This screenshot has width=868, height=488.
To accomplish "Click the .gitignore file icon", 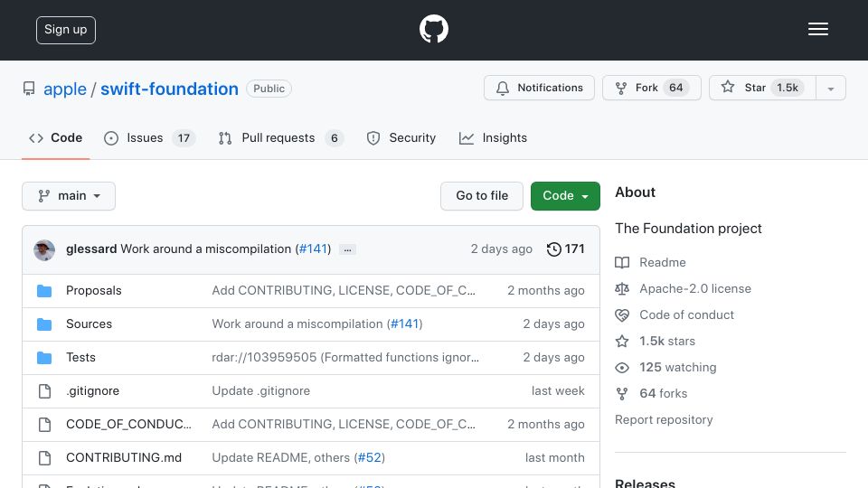I will (x=44, y=391).
